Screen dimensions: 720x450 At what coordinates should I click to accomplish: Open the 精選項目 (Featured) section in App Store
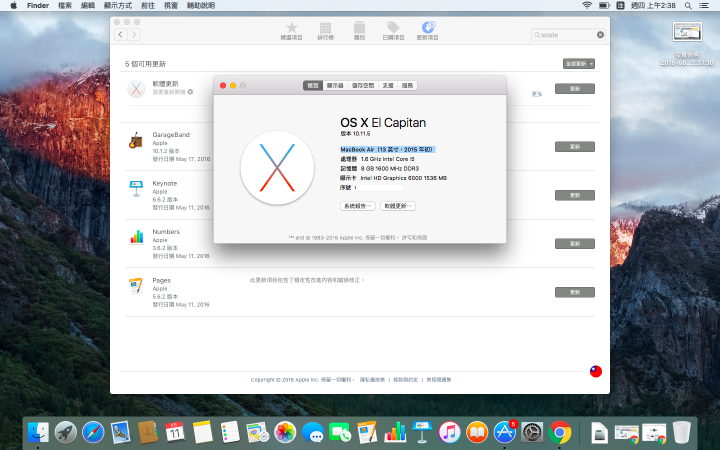coord(292,31)
